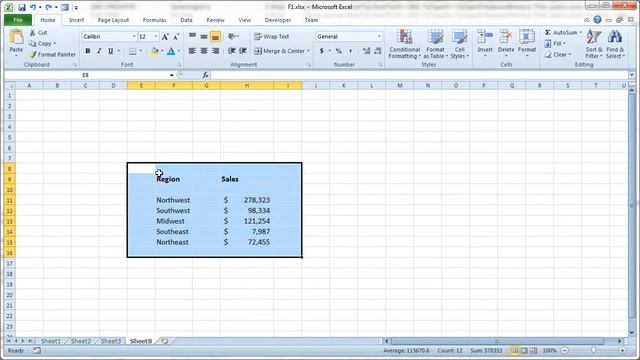Center text horizontally
Image resolution: width=640 pixels, height=360 pixels.
(x=204, y=51)
